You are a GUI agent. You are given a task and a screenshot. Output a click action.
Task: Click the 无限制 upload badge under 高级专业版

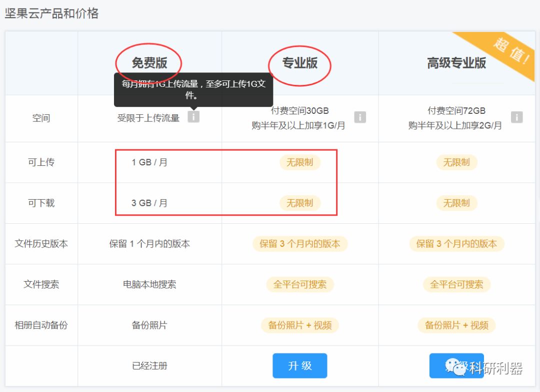456,162
